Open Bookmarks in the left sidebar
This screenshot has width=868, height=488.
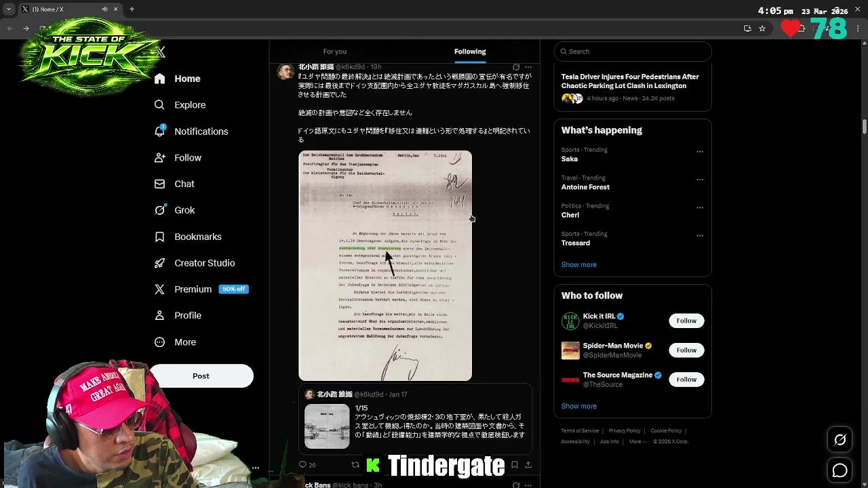point(188,237)
